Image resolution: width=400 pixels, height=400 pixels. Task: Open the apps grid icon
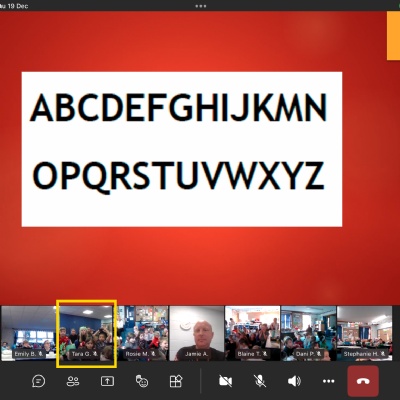coord(176,381)
